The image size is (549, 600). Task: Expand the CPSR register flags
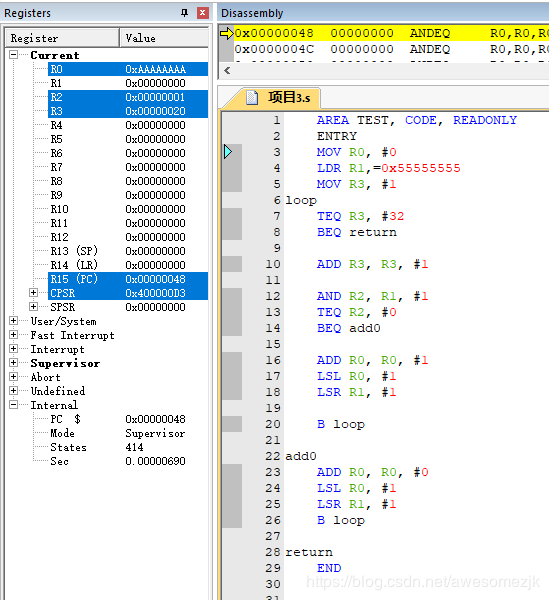point(34,293)
